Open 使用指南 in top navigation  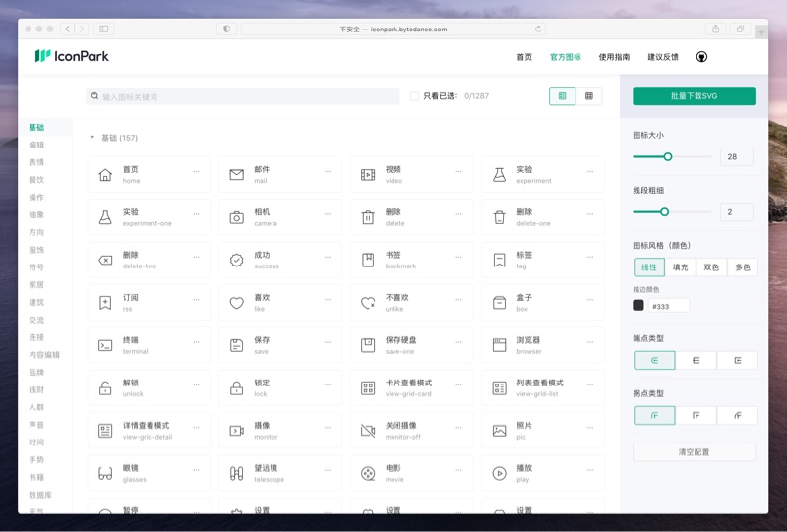(615, 57)
